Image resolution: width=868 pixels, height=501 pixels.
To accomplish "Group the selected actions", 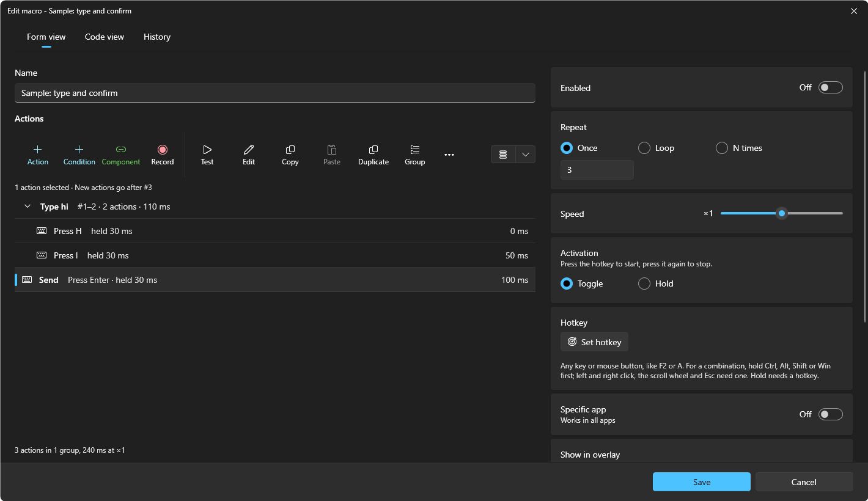I will [415, 155].
